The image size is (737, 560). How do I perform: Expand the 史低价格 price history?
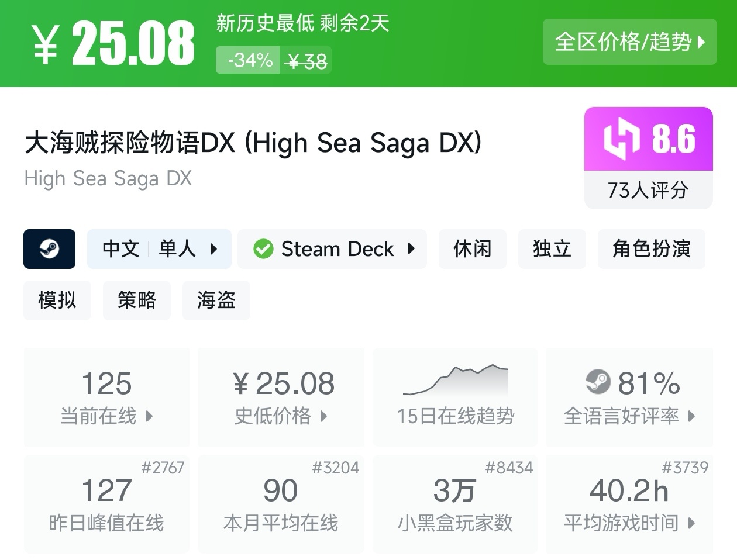pyautogui.click(x=323, y=416)
